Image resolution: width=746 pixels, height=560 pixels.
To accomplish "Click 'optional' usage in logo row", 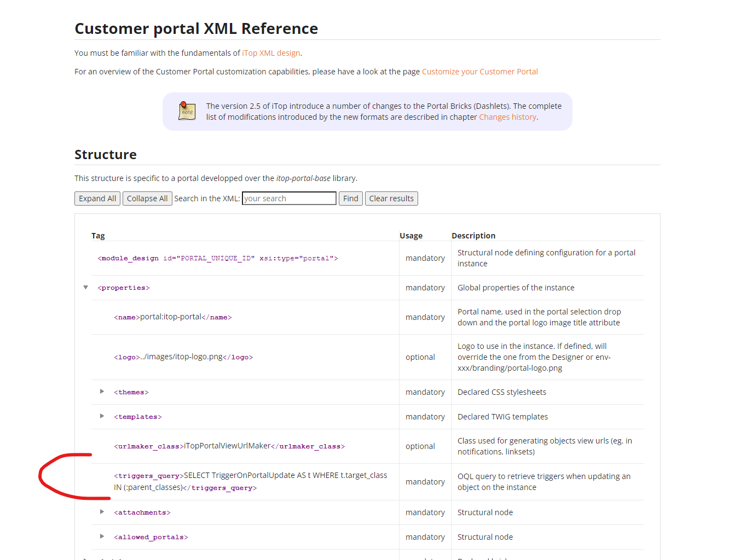I will point(420,357).
